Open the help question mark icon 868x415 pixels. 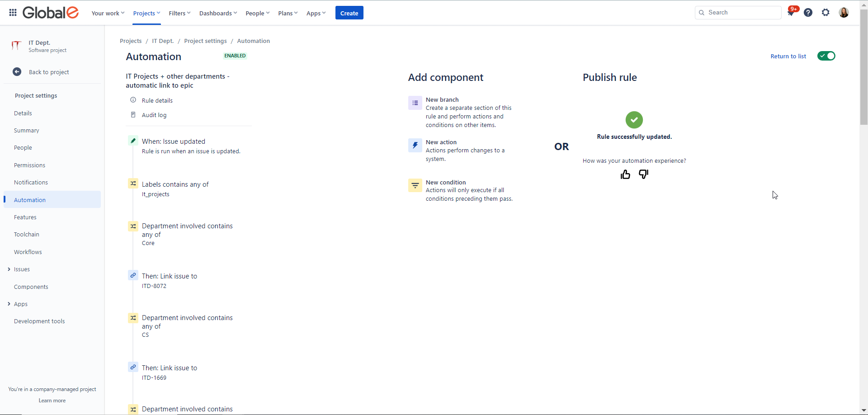[x=808, y=13]
